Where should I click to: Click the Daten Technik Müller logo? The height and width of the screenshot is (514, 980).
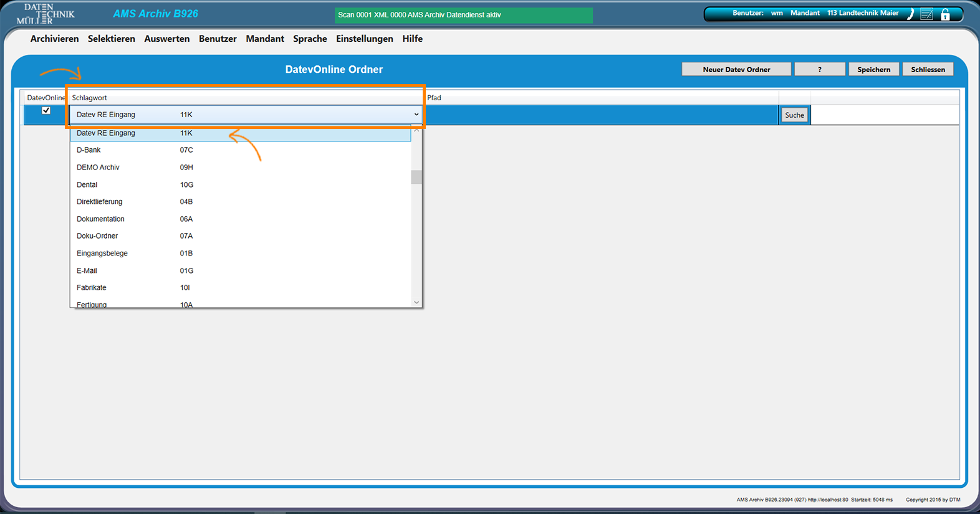coord(45,14)
